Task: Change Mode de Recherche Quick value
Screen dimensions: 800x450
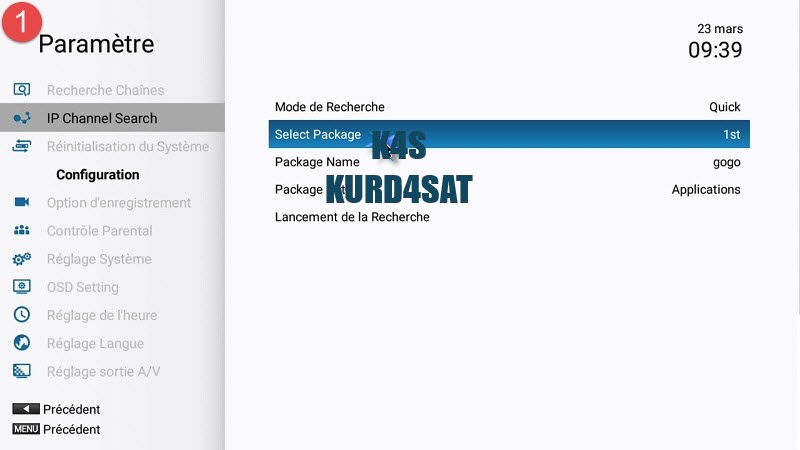Action: coord(724,107)
